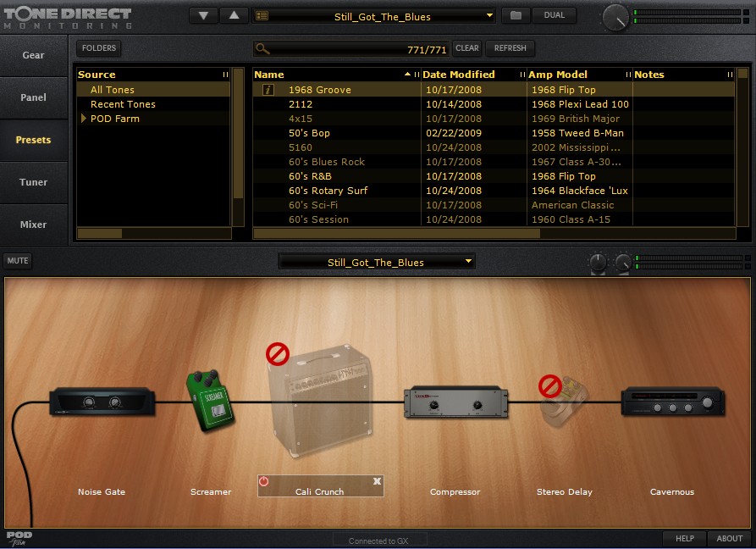Sort by Name column header

point(336,75)
